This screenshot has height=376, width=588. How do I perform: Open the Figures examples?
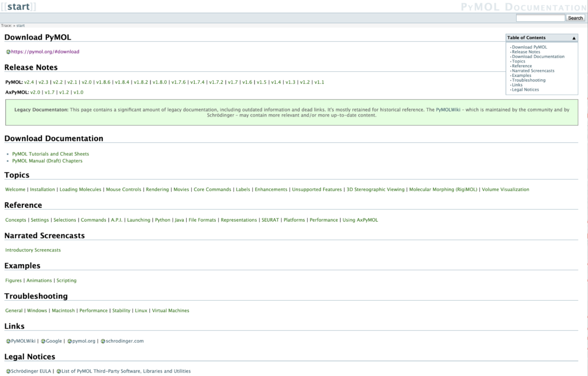[x=14, y=280]
